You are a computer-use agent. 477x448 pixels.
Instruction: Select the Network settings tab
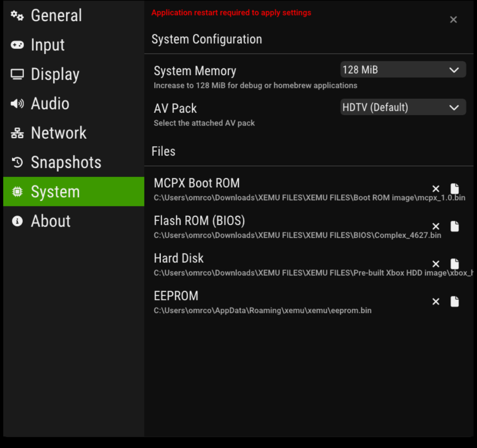point(73,133)
